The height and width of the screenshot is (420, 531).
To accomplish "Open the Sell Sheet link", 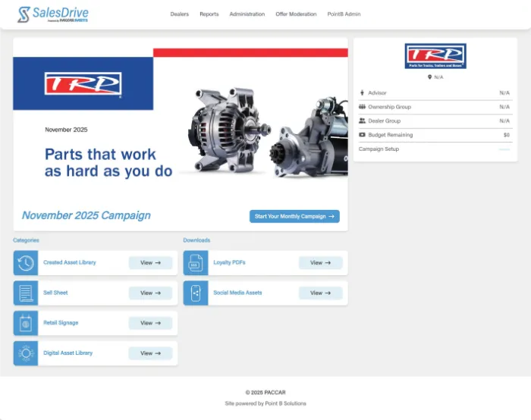I will pos(55,293).
